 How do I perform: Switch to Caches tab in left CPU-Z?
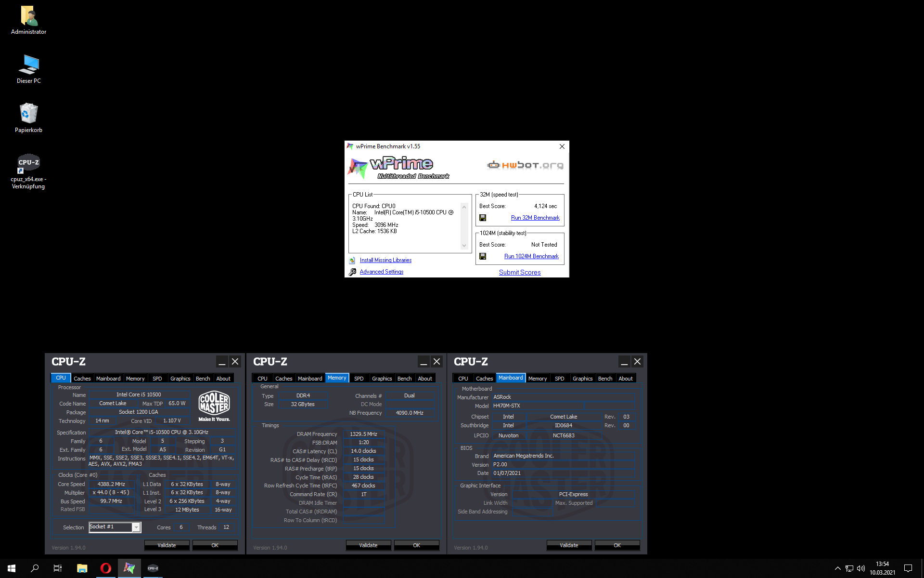pos(82,379)
